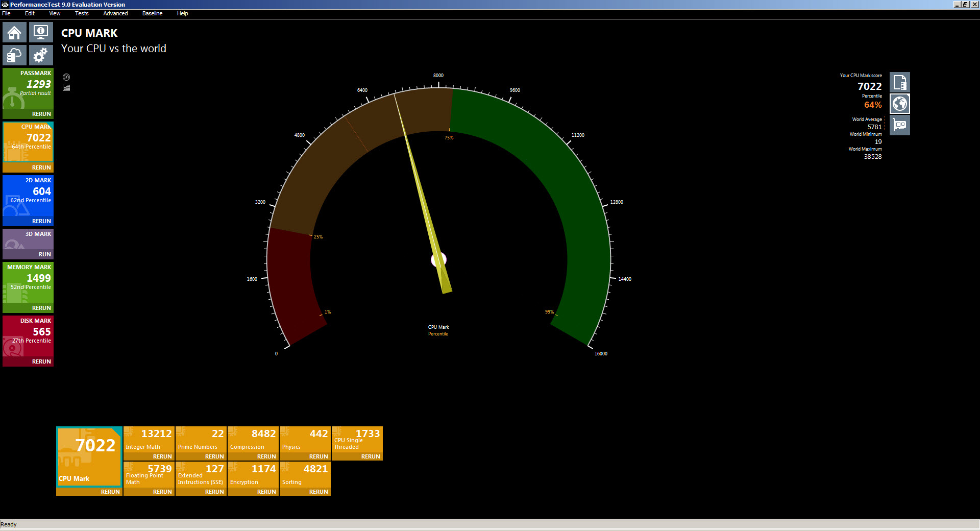Open the System Information monitor icon
Screen dimensions: 980x531
[x=41, y=32]
